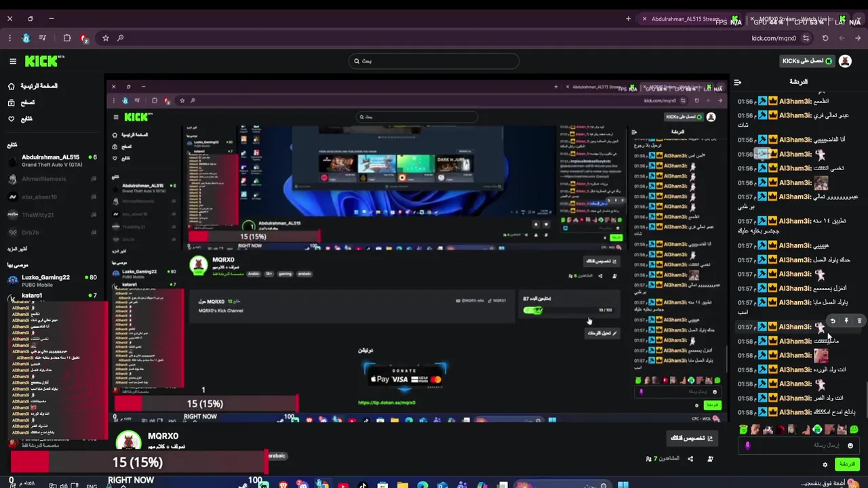Click the user icon right of share
868x488 pixels.
710,459
